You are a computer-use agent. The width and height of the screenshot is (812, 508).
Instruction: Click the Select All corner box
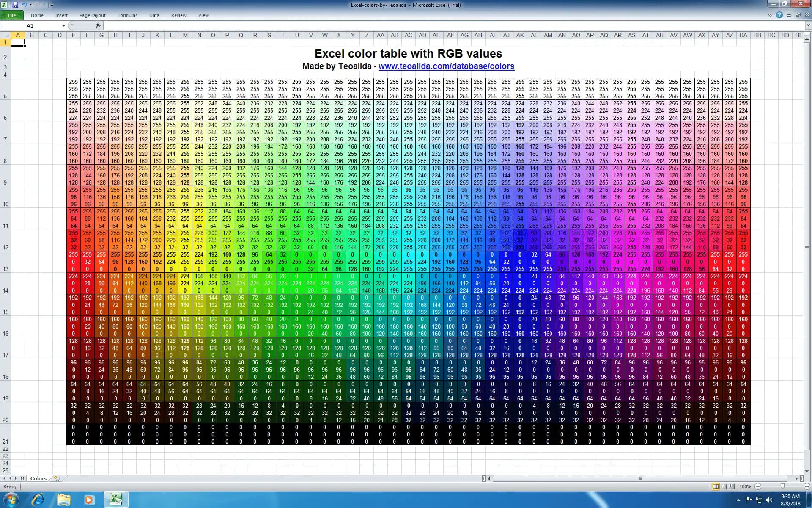click(5, 35)
